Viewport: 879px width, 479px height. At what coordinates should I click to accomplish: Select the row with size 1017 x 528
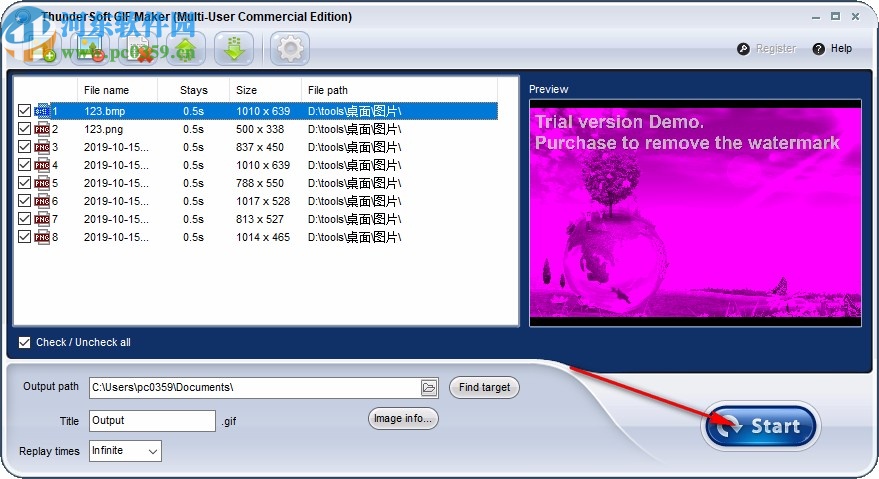coord(256,201)
